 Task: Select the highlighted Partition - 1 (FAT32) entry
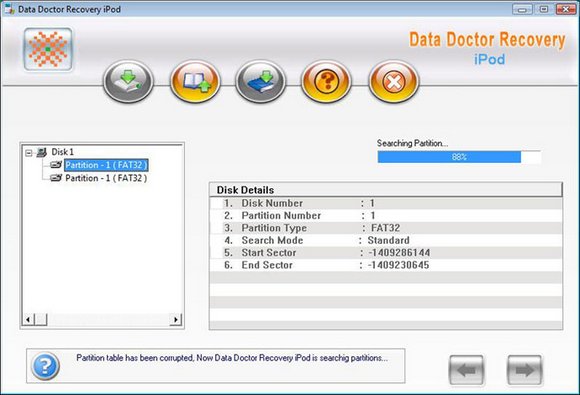[x=106, y=165]
